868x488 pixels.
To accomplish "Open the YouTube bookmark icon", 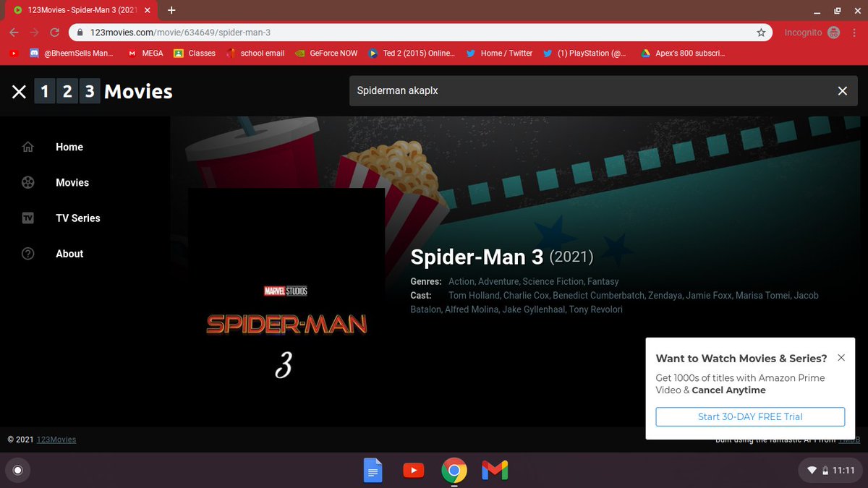I will (x=14, y=53).
